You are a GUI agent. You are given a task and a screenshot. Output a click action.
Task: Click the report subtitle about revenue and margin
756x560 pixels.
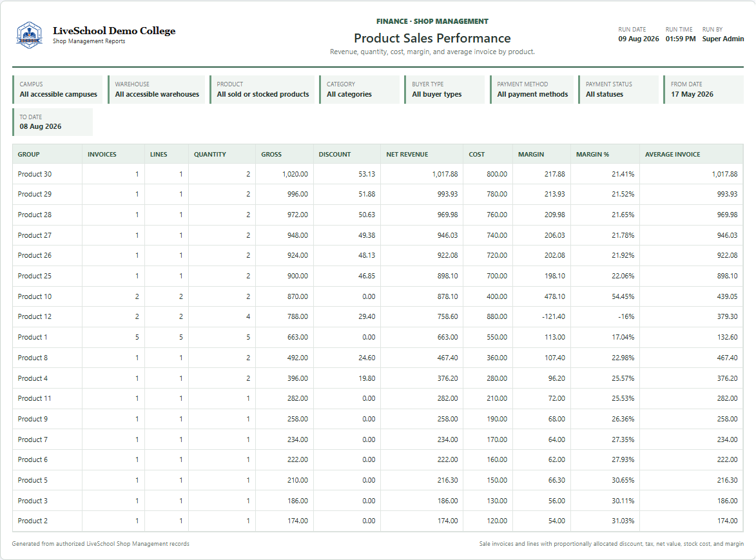432,52
